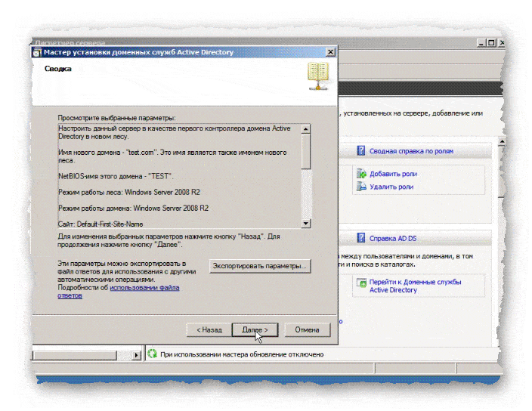Click status text При использовании мастера обновление отключено

(x=242, y=354)
